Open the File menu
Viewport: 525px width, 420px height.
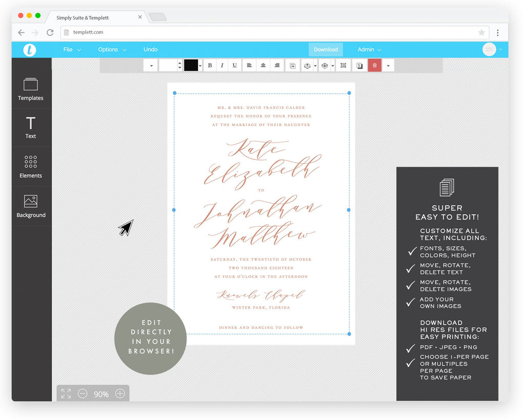click(x=72, y=50)
